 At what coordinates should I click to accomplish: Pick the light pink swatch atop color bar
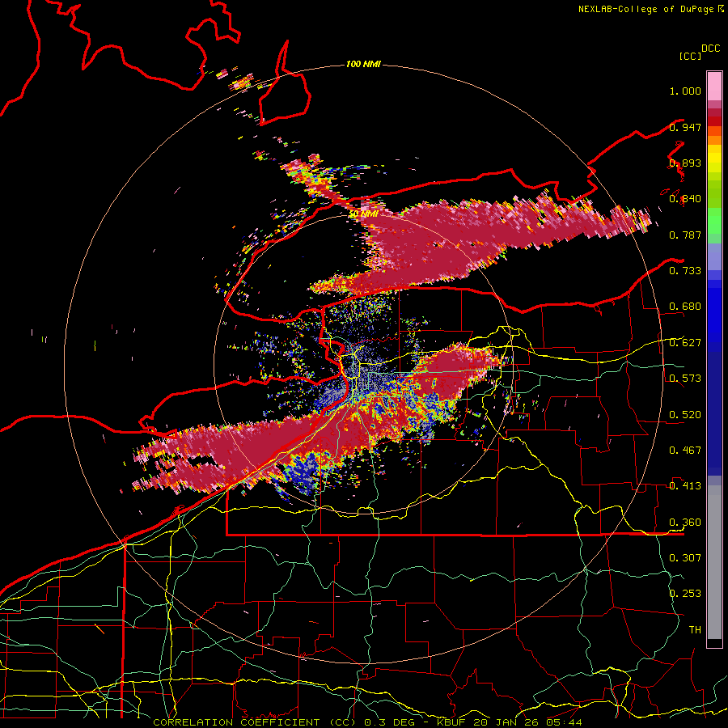(714, 87)
